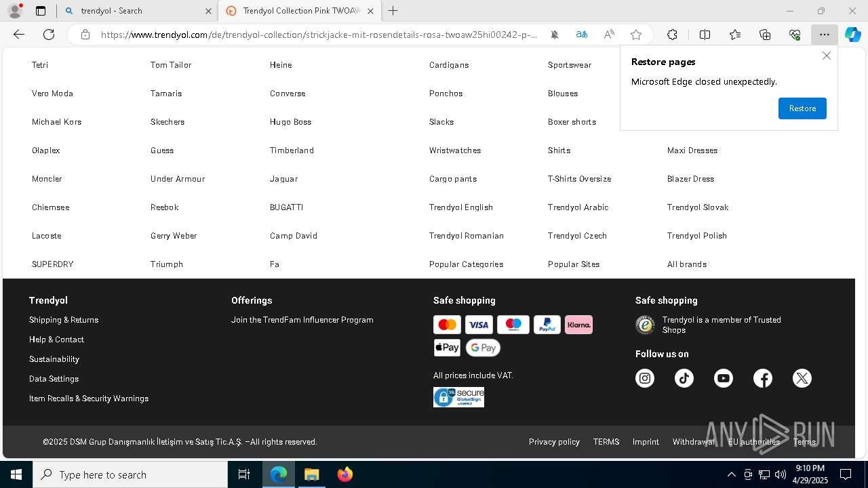The width and height of the screenshot is (868, 488).
Task: Open Maxi Dresses category link
Action: coord(692,150)
